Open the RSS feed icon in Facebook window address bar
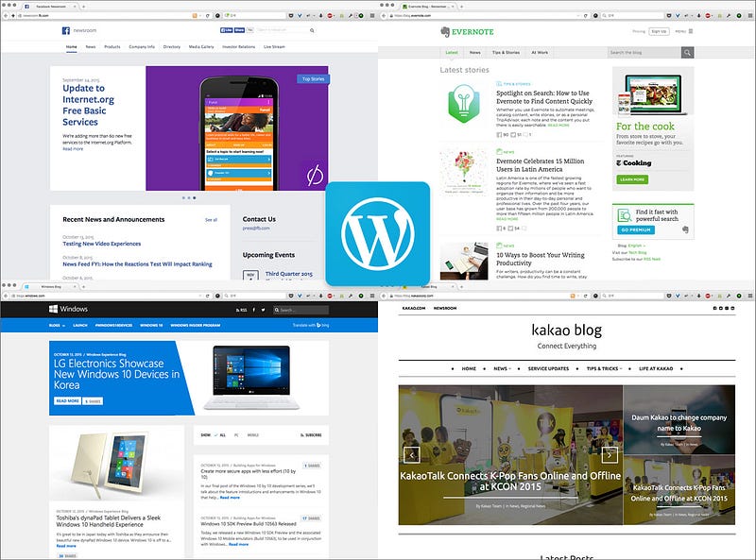This screenshot has height=560, width=756. [195, 16]
